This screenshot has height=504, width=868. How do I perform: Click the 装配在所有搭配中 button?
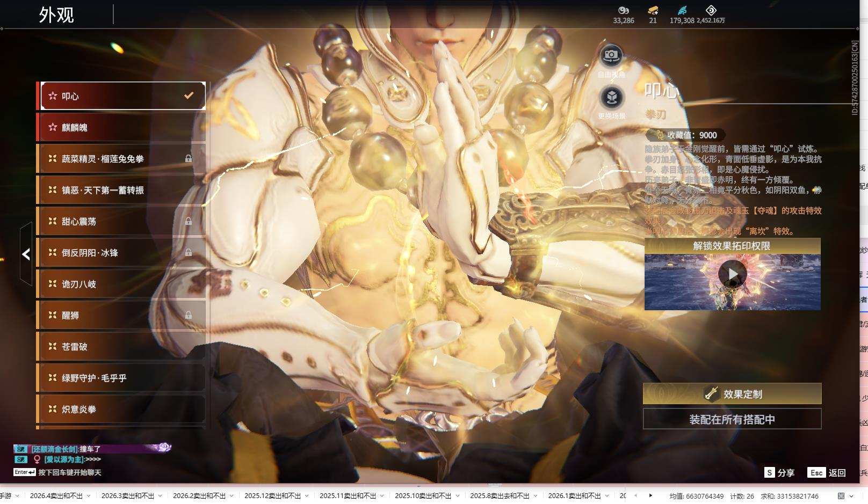732,419
